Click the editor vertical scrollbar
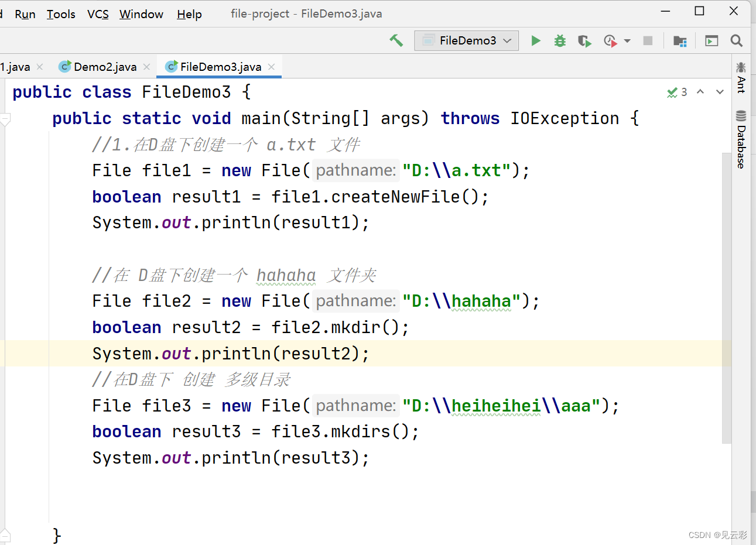 coord(727,297)
